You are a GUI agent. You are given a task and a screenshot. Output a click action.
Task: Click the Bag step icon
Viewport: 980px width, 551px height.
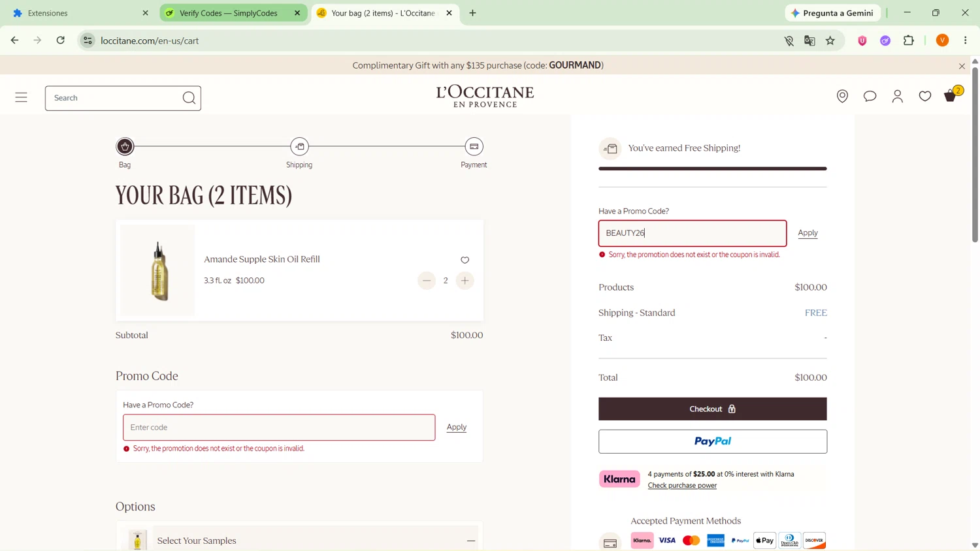tap(125, 146)
